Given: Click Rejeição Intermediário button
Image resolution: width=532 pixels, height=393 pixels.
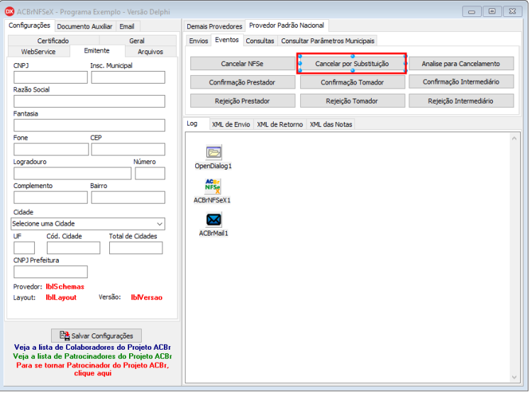Looking at the screenshot, I should click(461, 101).
